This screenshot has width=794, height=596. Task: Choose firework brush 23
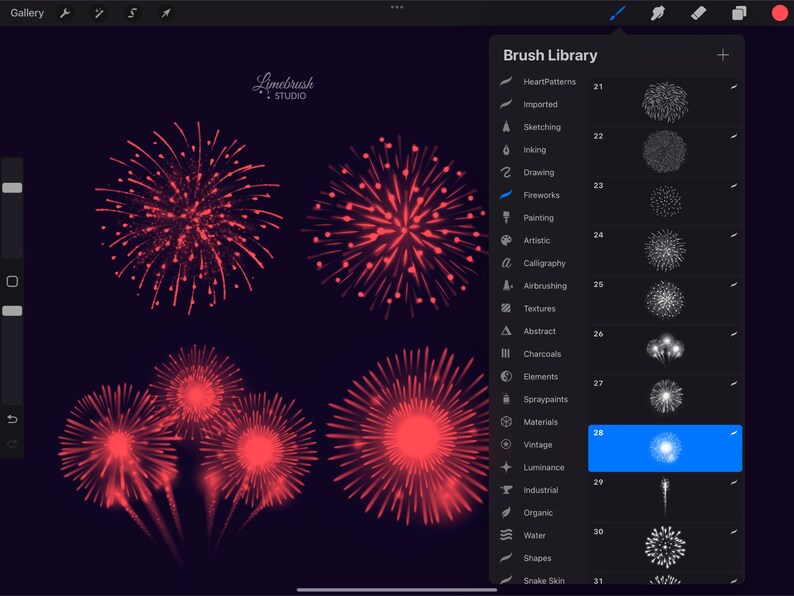[665, 201]
